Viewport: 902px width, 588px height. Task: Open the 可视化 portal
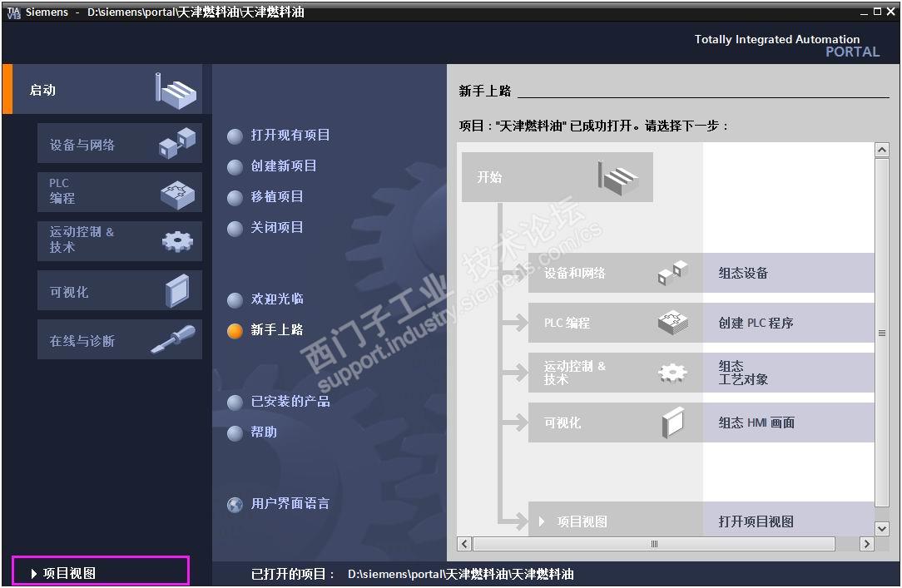coord(120,290)
